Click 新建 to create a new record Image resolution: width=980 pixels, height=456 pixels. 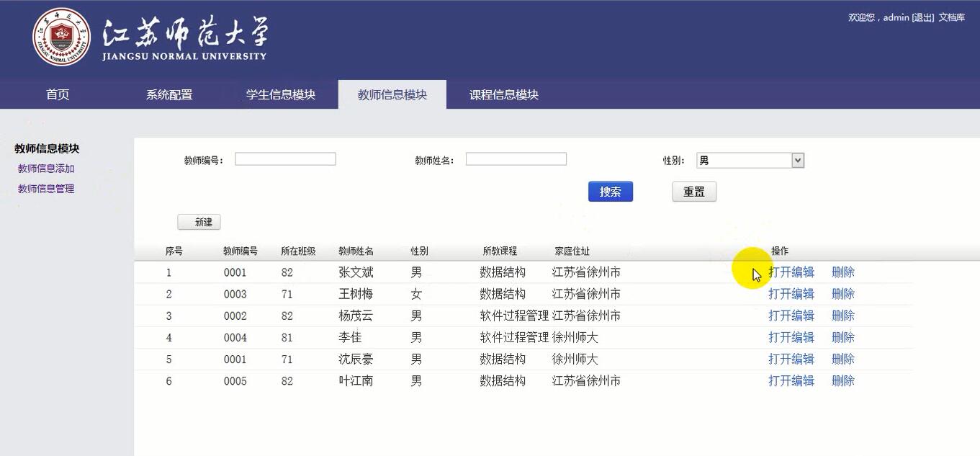(199, 222)
